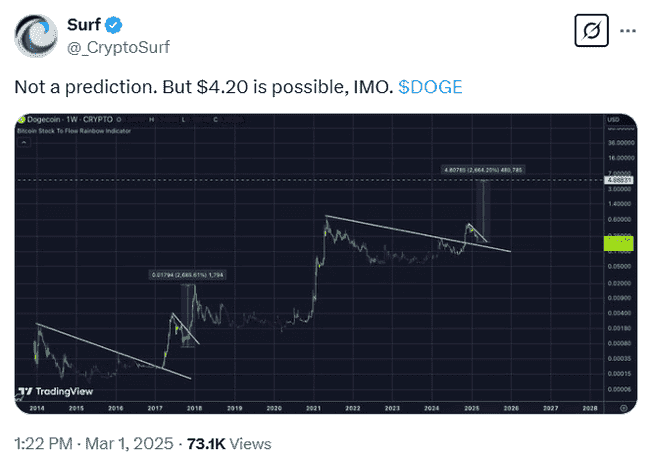Click the chart settings gear icon
Viewport: 650px width, 459px height.
pos(624,408)
